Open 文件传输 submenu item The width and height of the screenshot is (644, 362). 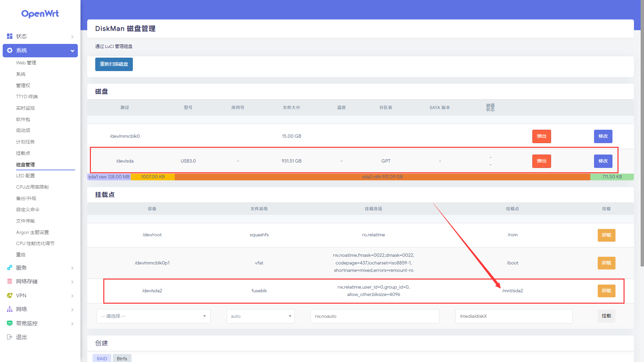(25, 221)
